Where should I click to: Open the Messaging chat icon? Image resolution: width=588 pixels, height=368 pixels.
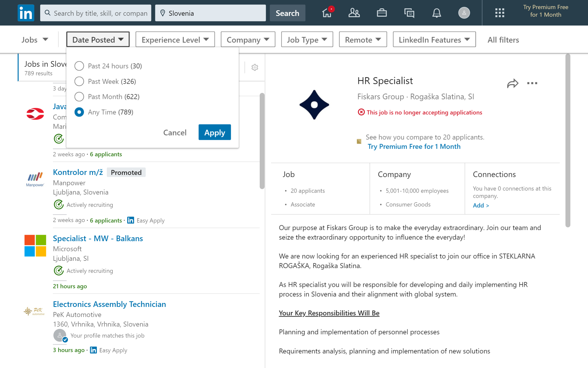pyautogui.click(x=409, y=13)
